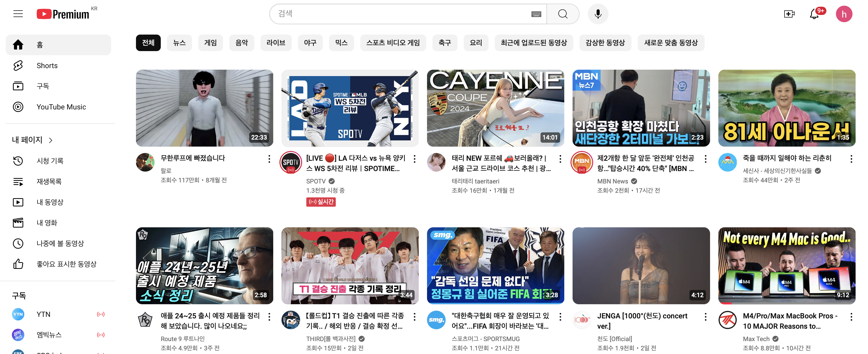Open 시청 기록 watch history
Viewport: 868px width, 354px height.
tap(50, 161)
